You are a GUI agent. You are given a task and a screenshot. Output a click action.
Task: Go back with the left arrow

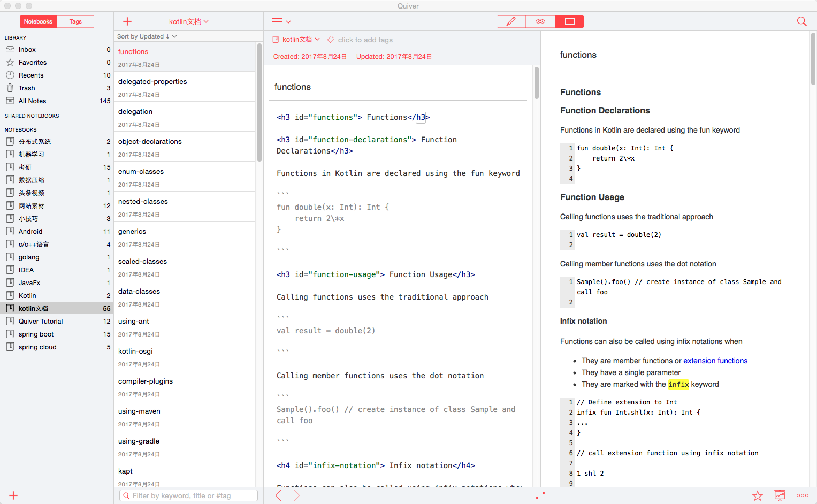[x=278, y=495]
